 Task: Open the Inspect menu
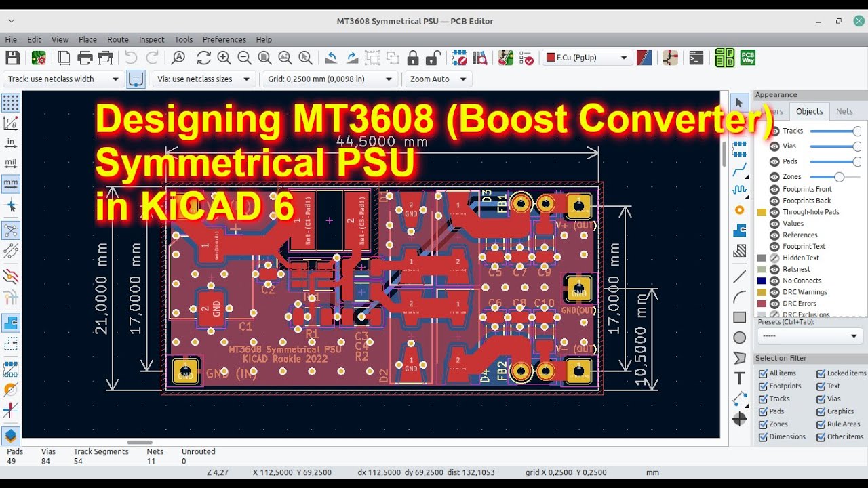(x=152, y=39)
